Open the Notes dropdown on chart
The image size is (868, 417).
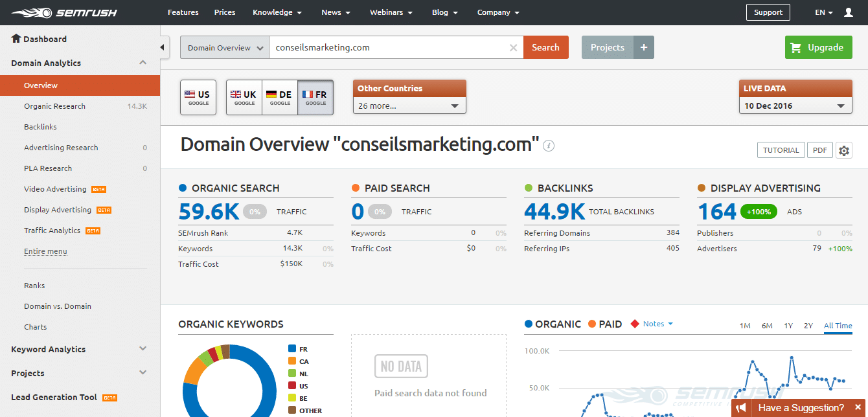coord(658,324)
